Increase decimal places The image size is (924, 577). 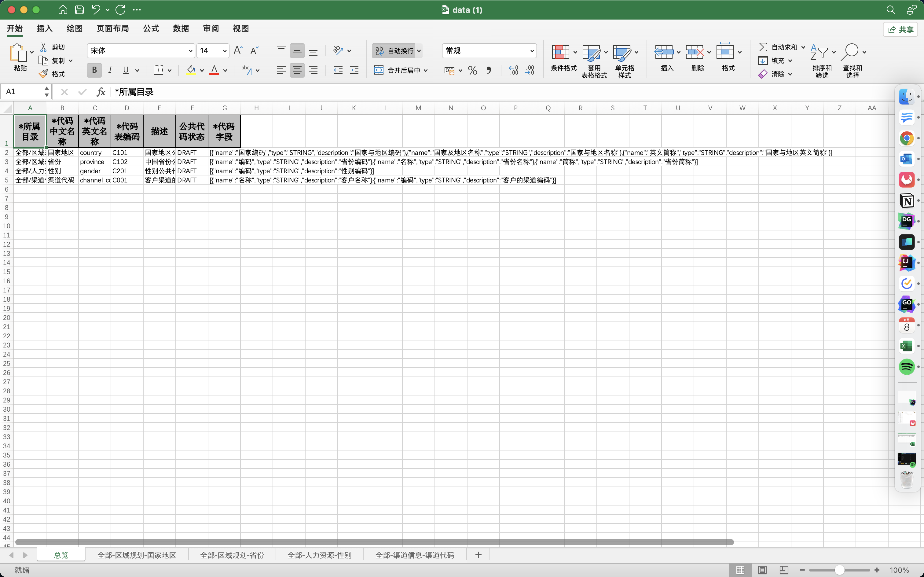pos(514,70)
